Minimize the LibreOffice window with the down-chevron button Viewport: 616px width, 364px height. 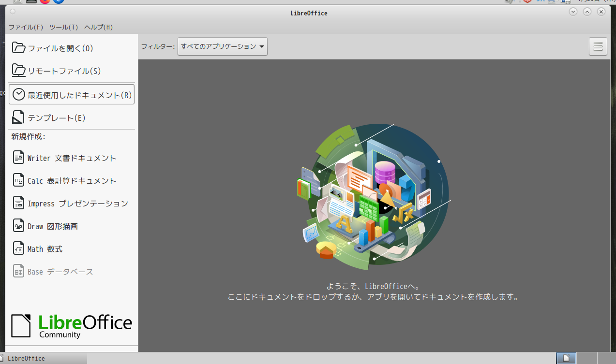[x=573, y=12]
